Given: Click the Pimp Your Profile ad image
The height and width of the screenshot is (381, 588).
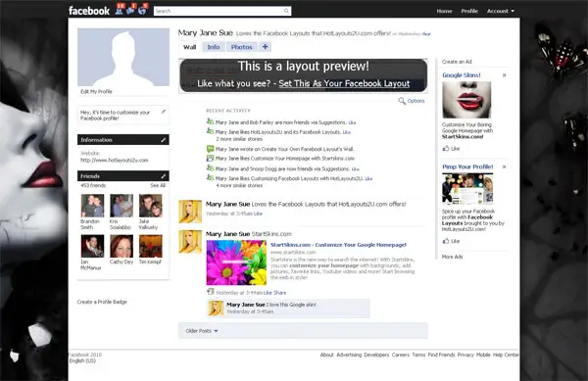Looking at the screenshot, I should tap(467, 189).
